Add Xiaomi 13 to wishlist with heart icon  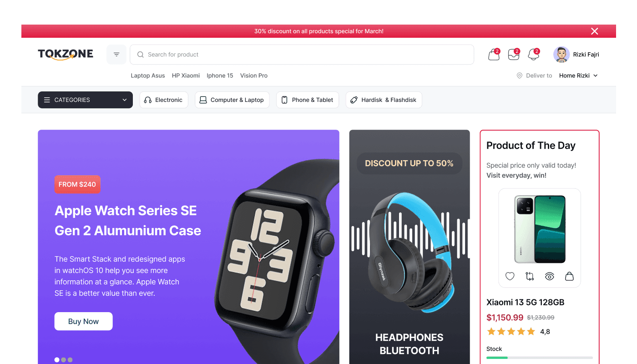pyautogui.click(x=510, y=276)
